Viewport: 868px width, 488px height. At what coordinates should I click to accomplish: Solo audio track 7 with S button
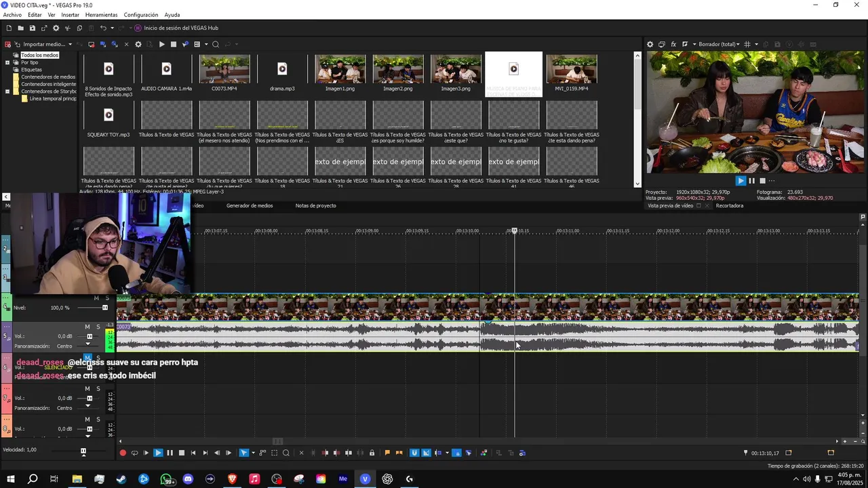[98, 388]
